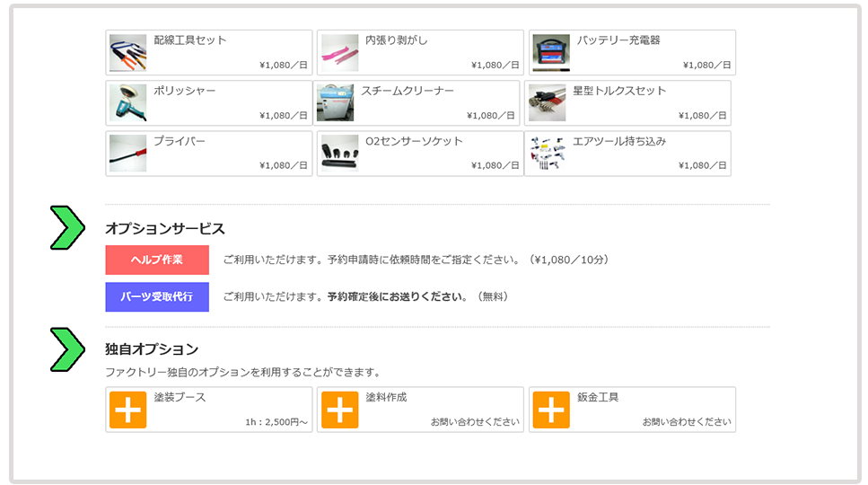Click the green arrow beside オプションサービス
This screenshot has width=868, height=485.
pyautogui.click(x=66, y=228)
